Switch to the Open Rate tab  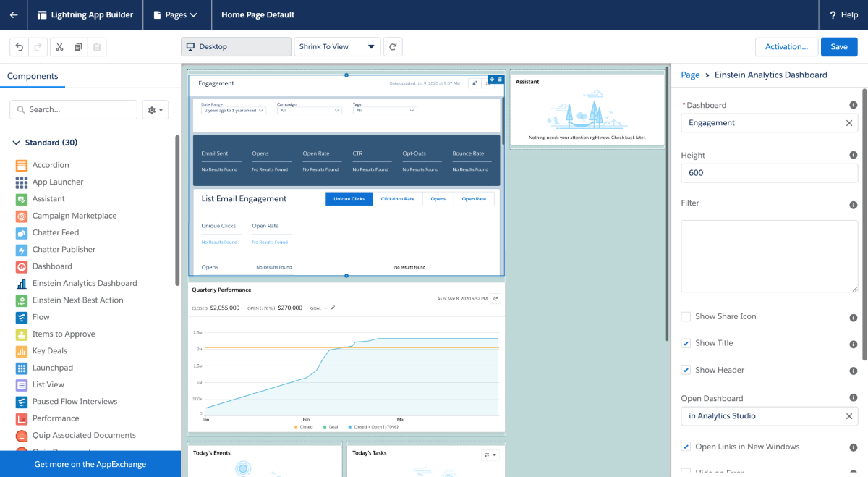475,199
